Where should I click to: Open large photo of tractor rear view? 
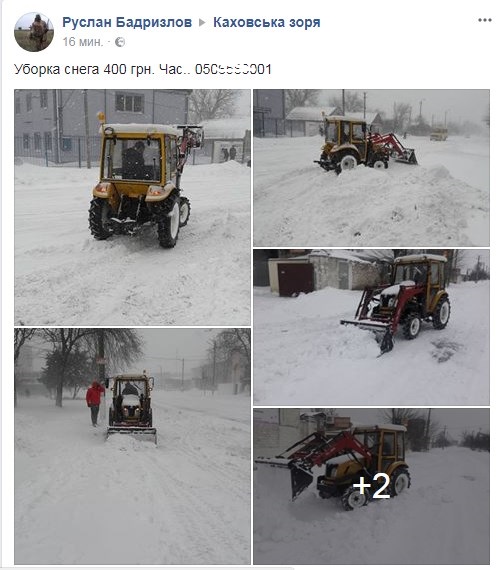click(132, 207)
